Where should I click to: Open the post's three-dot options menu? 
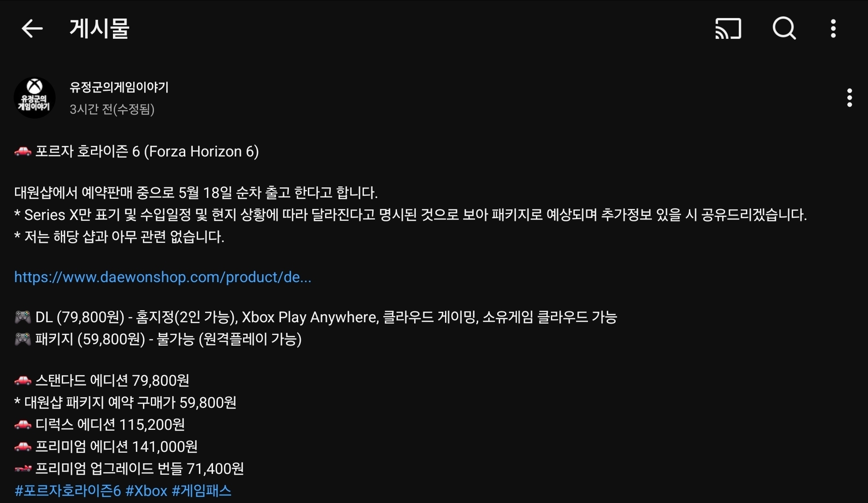point(849,98)
